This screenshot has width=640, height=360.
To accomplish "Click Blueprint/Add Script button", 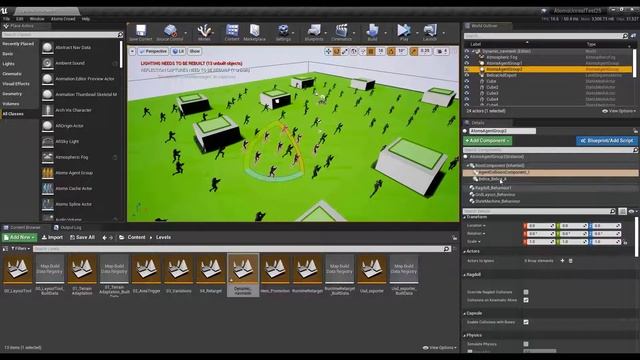I will [607, 141].
